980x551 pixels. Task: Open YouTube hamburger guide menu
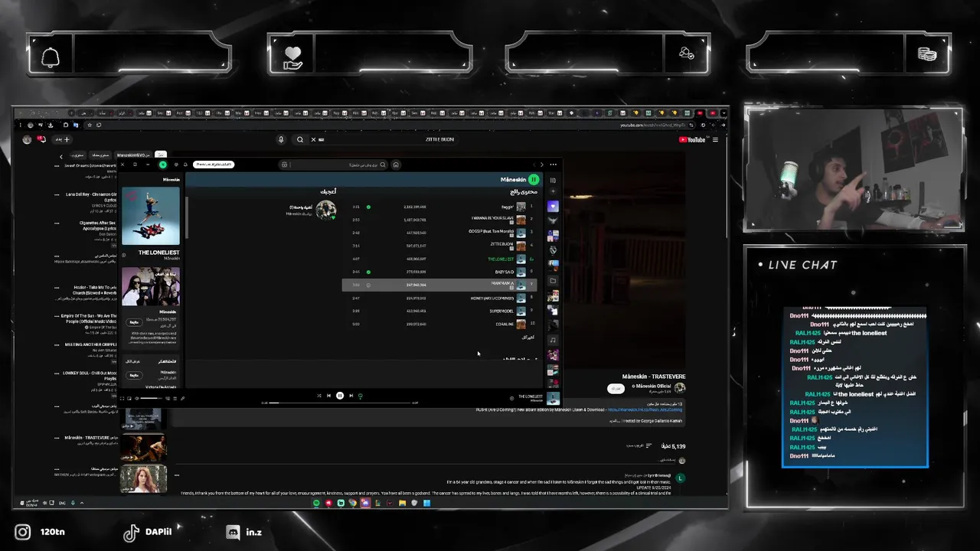point(715,139)
